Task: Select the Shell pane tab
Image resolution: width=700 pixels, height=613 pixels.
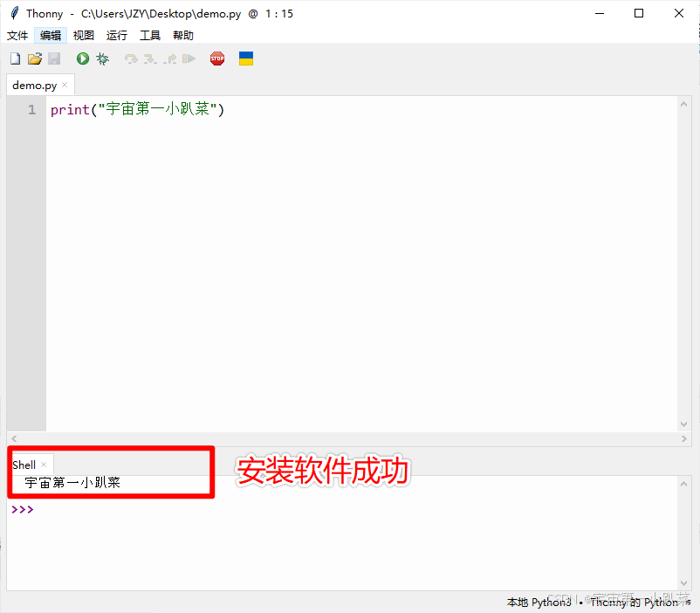Action: coord(23,465)
